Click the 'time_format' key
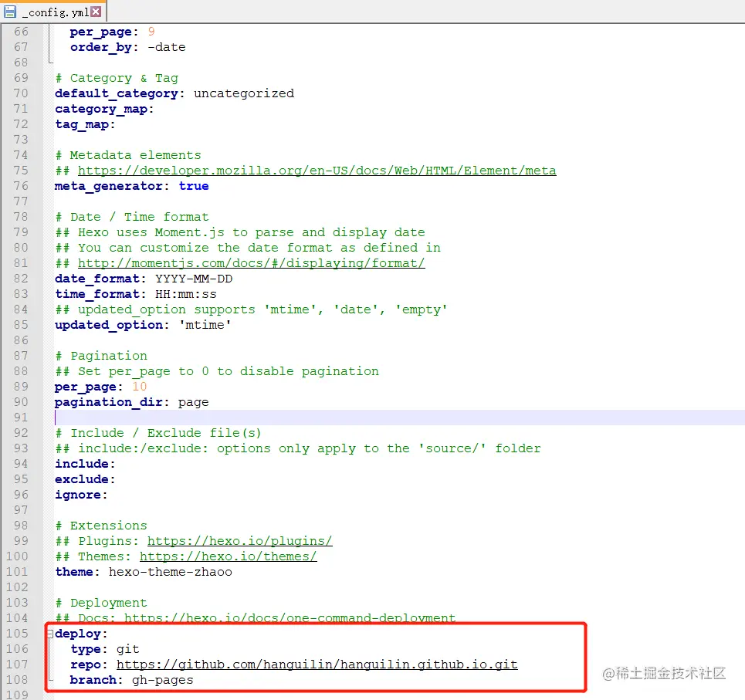The width and height of the screenshot is (745, 700). tap(97, 294)
